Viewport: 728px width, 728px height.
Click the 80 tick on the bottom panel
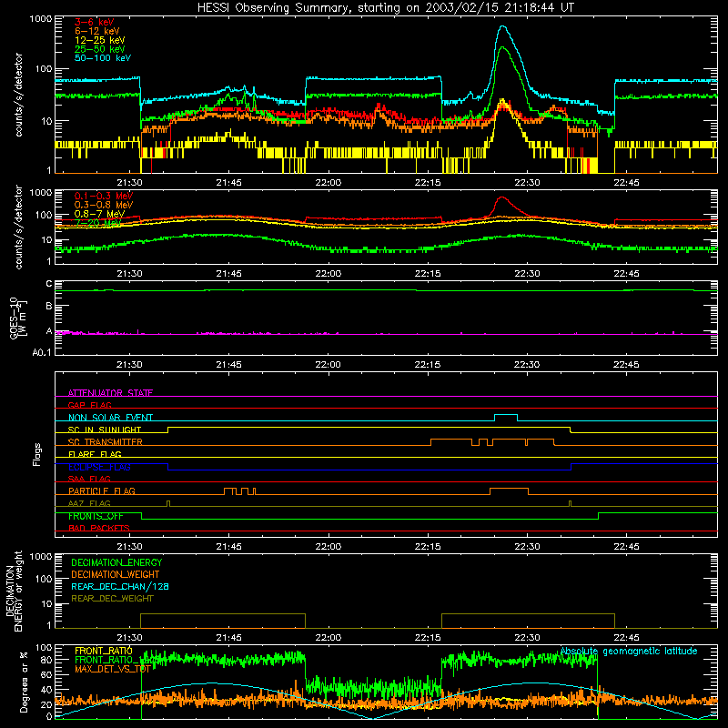[46, 660]
